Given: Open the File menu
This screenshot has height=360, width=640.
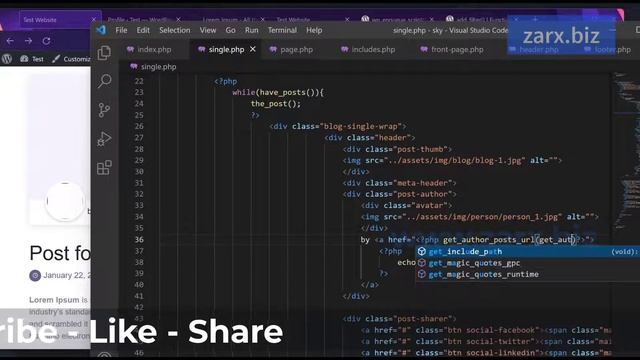Looking at the screenshot, I should click(x=121, y=30).
